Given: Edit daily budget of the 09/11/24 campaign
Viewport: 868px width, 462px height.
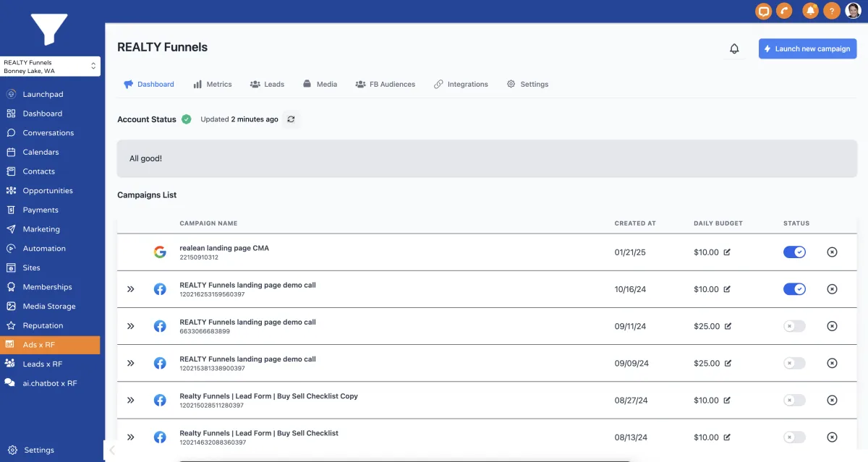Looking at the screenshot, I should (x=728, y=326).
